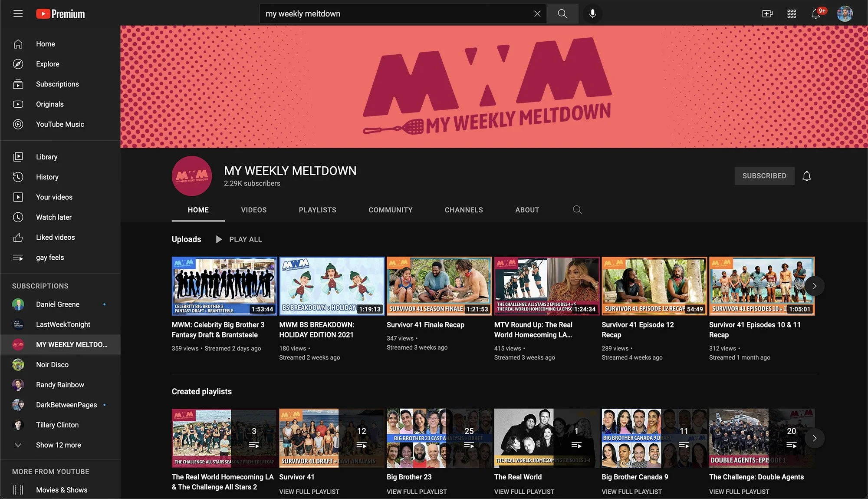The height and width of the screenshot is (499, 868).
Task: Expand Show 12 more subscriptions
Action: tap(58, 445)
